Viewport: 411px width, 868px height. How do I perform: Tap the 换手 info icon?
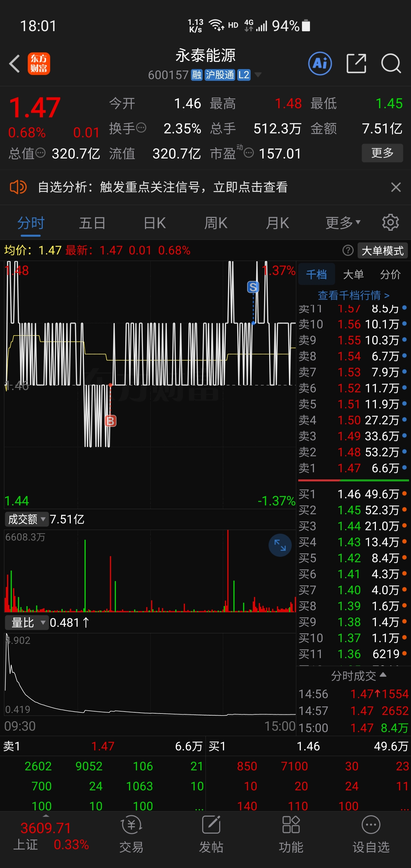tap(141, 128)
